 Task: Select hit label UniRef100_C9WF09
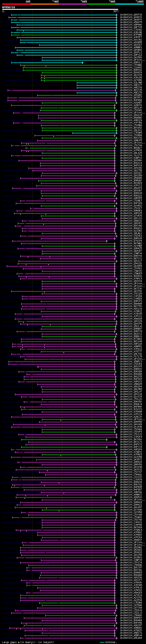131,560
